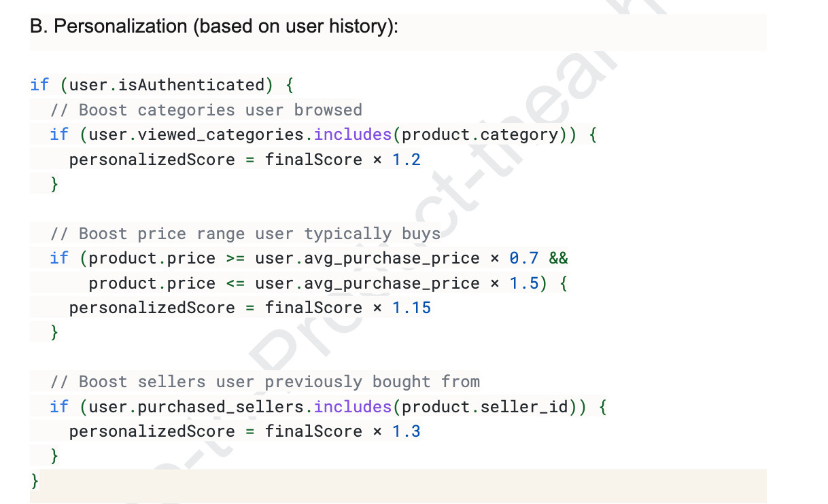The width and height of the screenshot is (828, 504).
Task: Click the 1.3 multiplier value
Action: (407, 431)
